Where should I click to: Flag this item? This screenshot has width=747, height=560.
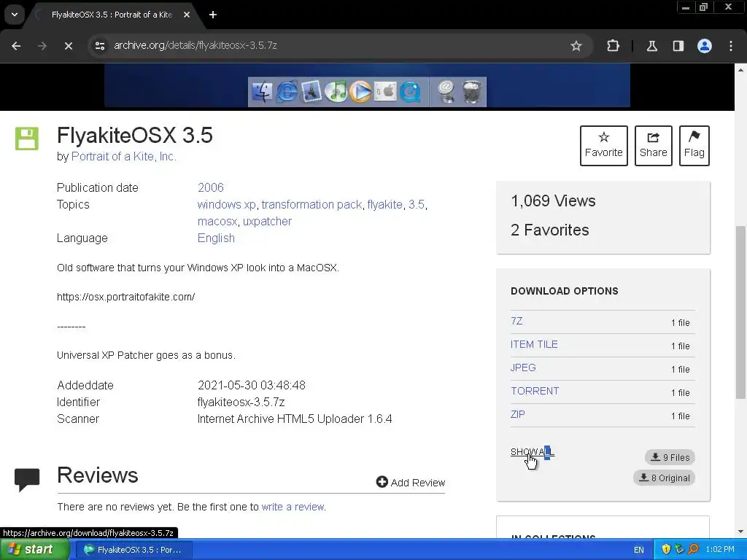click(694, 146)
